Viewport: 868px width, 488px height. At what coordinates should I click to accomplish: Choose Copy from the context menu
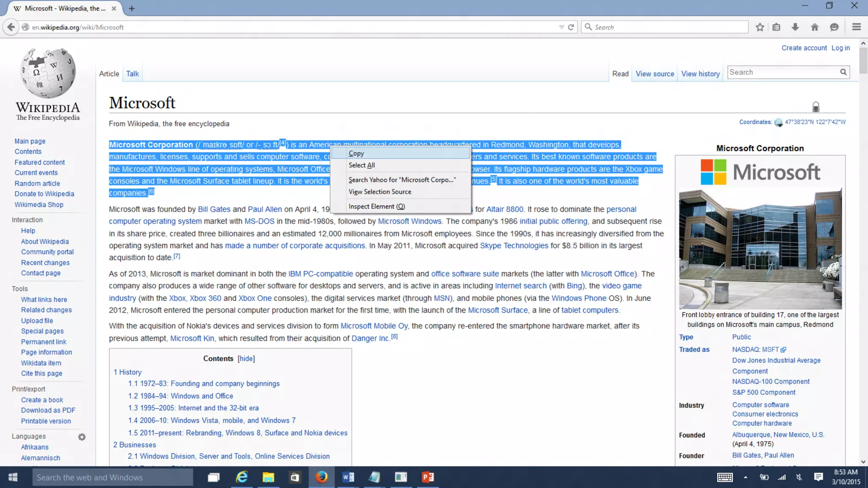(356, 153)
